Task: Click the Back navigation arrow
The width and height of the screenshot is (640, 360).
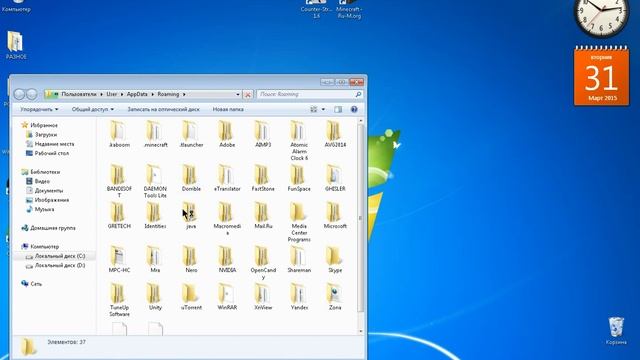Action: pos(19,94)
